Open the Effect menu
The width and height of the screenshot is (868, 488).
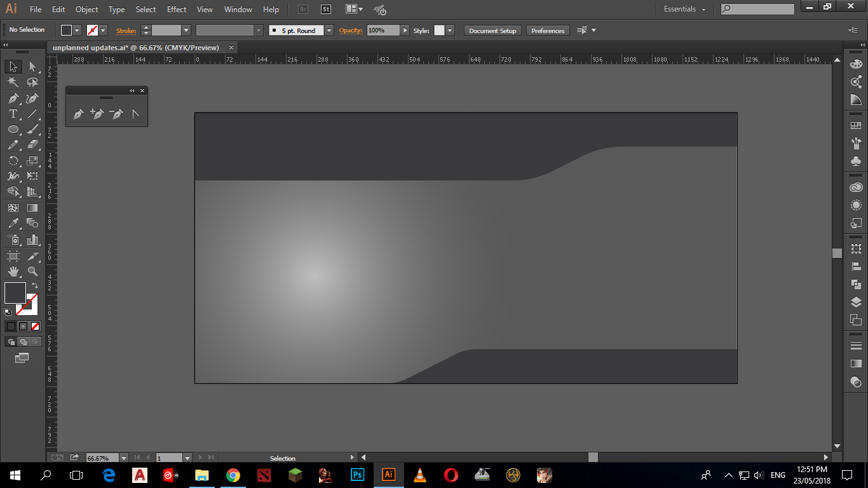177,10
